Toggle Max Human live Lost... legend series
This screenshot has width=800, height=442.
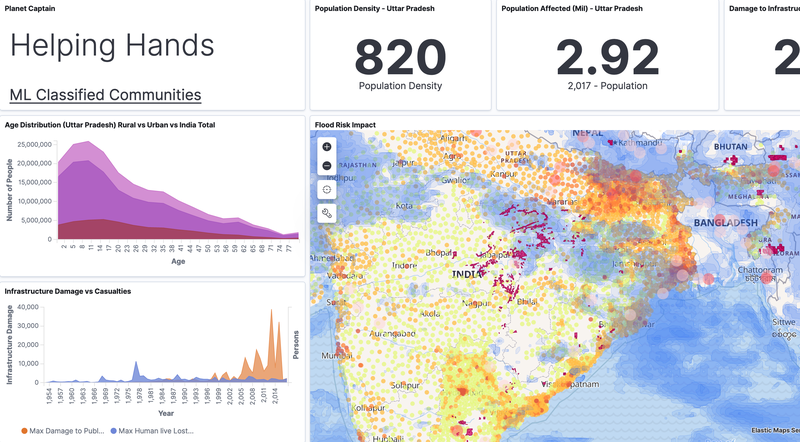coord(151,431)
